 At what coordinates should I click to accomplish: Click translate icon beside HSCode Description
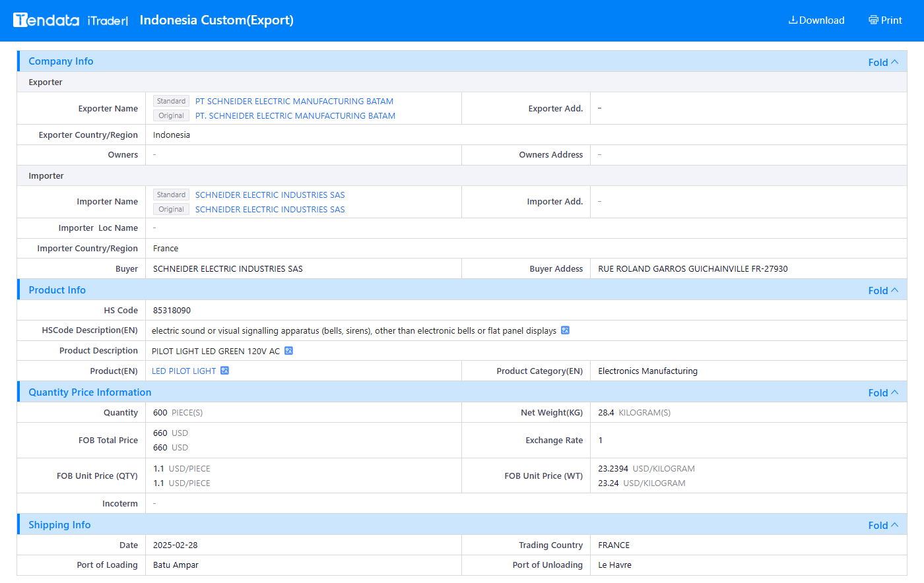pyautogui.click(x=565, y=330)
